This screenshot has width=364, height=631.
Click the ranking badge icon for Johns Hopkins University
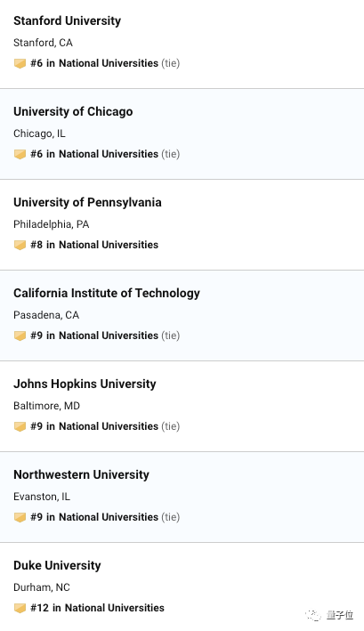pyautogui.click(x=20, y=426)
